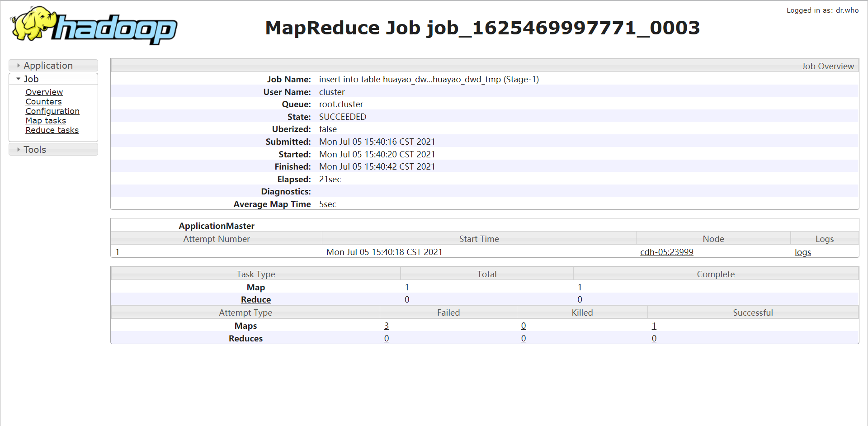Image resolution: width=868 pixels, height=426 pixels.
Task: Visit the node link cdh-05:23999
Action: pyautogui.click(x=666, y=252)
